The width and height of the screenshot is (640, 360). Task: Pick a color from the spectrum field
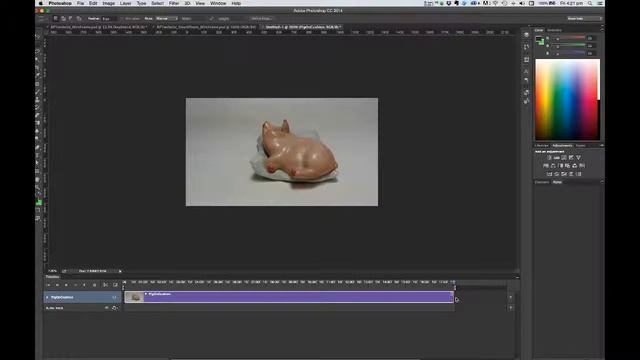coord(567,100)
